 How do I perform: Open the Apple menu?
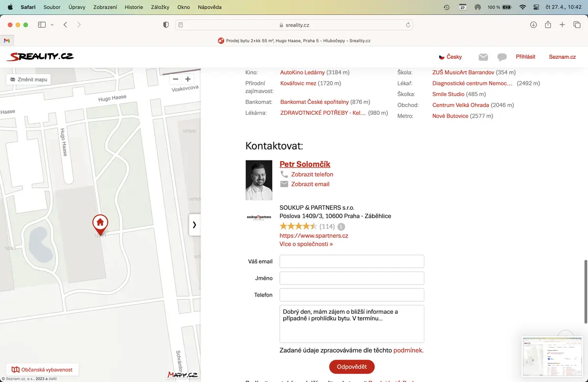[x=10, y=7]
